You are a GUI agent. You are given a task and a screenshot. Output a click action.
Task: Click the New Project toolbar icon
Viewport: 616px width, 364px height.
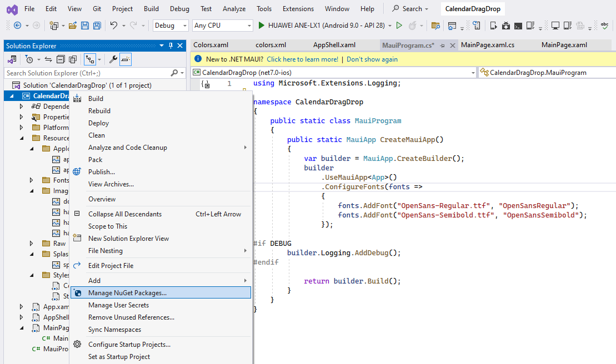coord(54,26)
